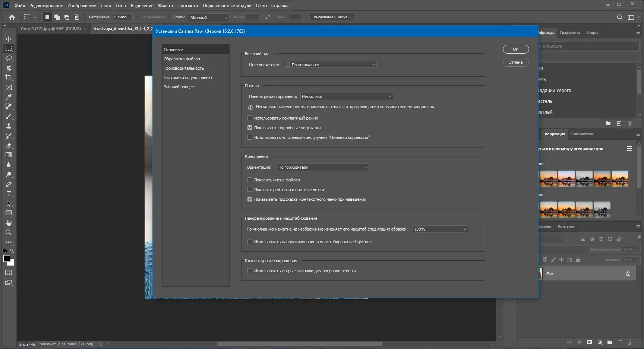Check 'Показать имена файлов'
The height and width of the screenshot is (349, 644).
(x=250, y=180)
